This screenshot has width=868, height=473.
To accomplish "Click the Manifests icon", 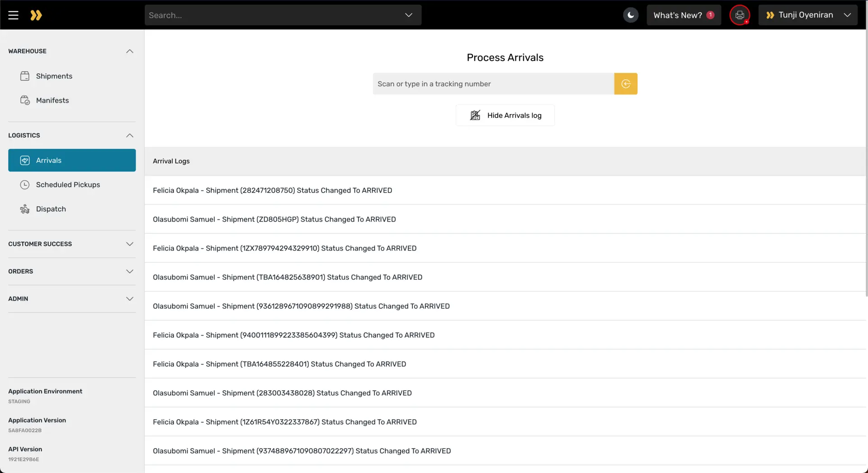I will (x=25, y=100).
